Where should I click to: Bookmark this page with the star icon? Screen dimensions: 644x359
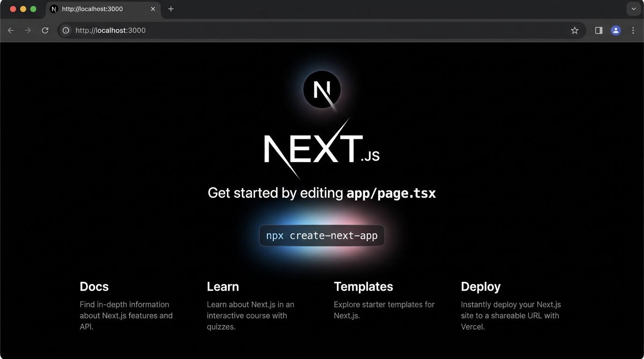point(575,30)
